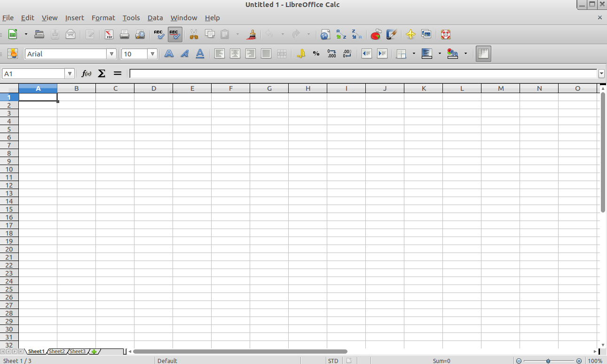Expand the formula bar
The image size is (607, 364).
click(601, 74)
